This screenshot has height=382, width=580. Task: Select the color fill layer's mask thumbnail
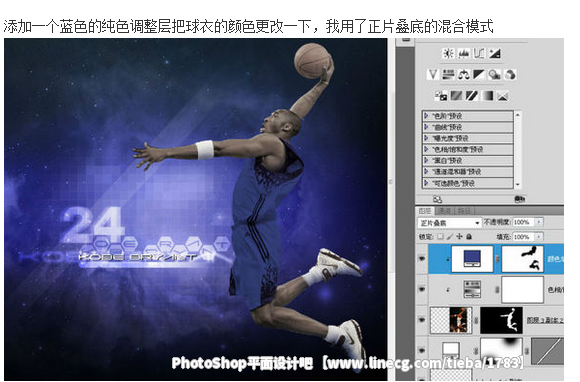522,259
